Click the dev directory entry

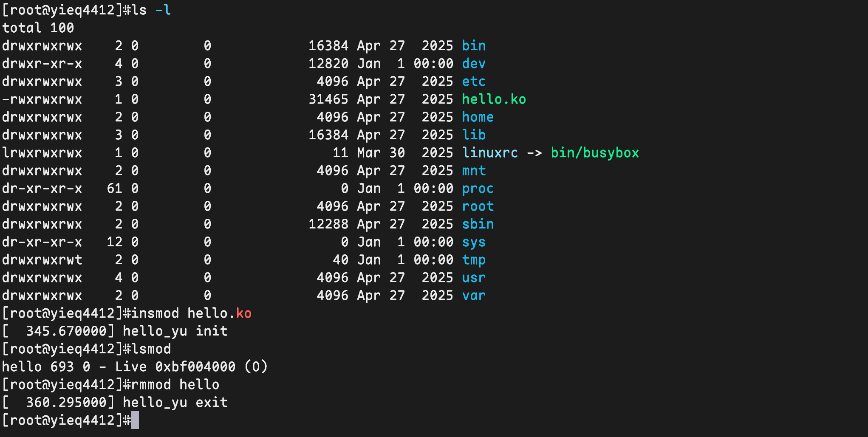click(474, 64)
